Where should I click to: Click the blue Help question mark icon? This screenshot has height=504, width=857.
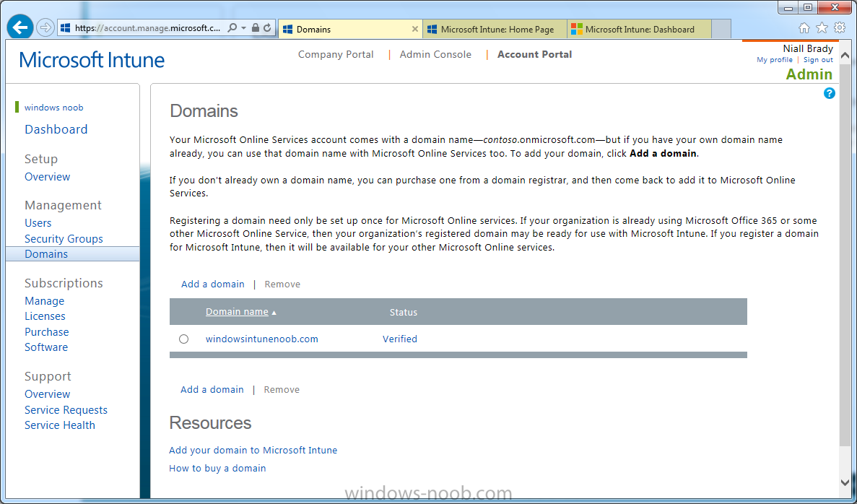[829, 93]
